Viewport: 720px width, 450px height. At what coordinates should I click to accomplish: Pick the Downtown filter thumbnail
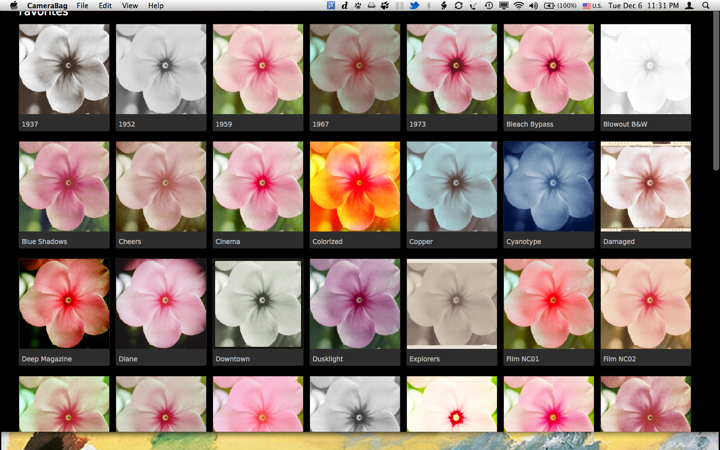click(258, 304)
